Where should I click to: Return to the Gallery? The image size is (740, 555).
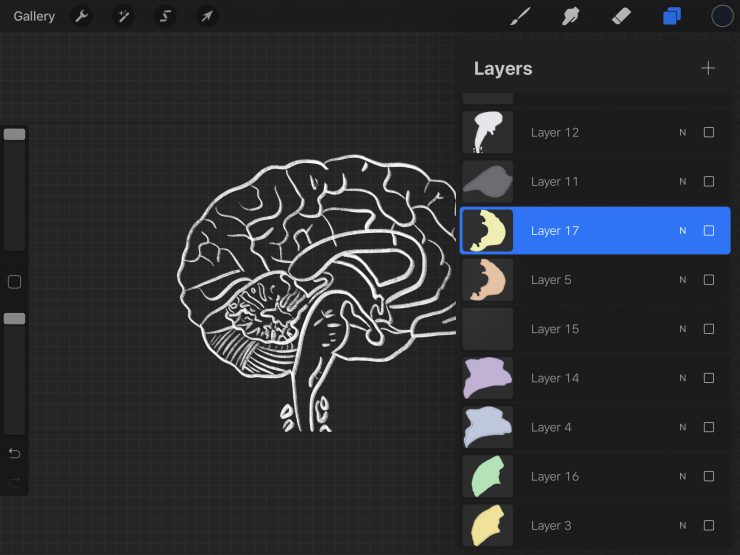pos(34,16)
